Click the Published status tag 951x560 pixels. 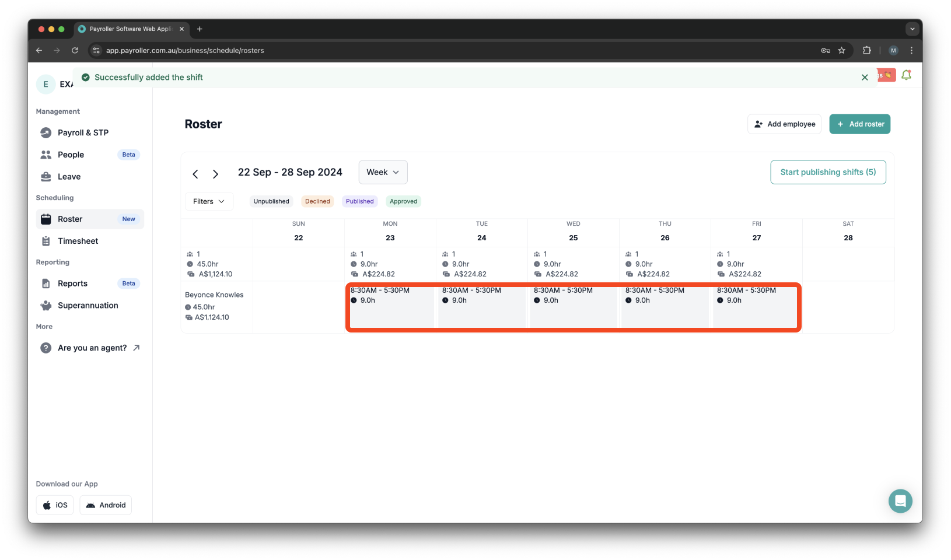[360, 201]
